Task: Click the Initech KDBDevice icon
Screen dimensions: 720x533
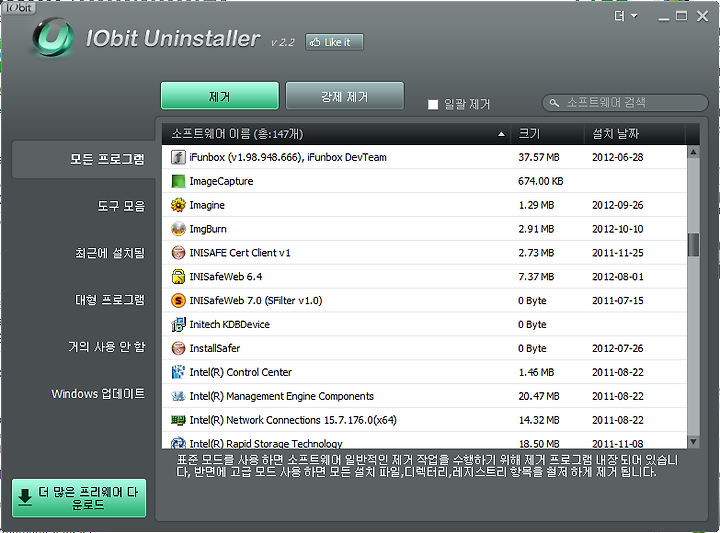Action: 178,324
